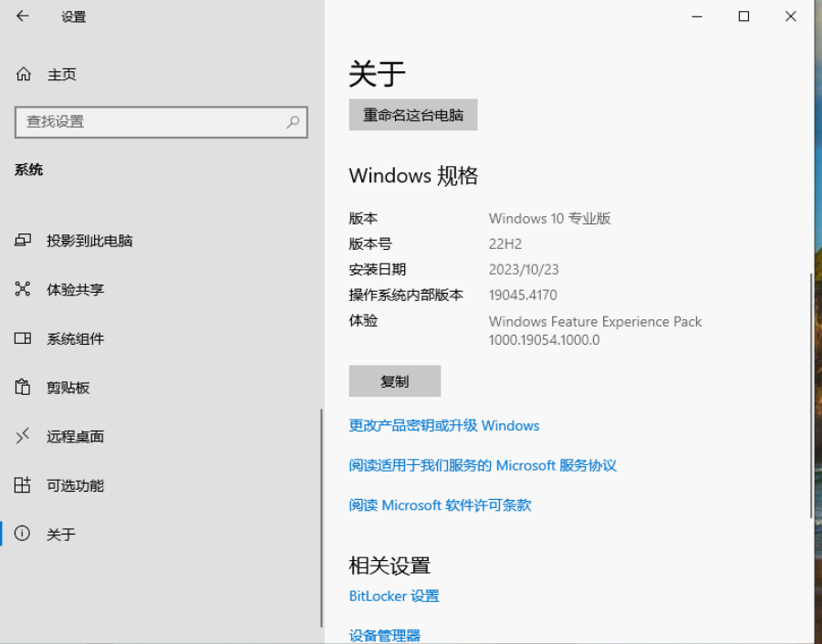
Task: Open BitLocker 设置 link
Action: click(x=394, y=597)
